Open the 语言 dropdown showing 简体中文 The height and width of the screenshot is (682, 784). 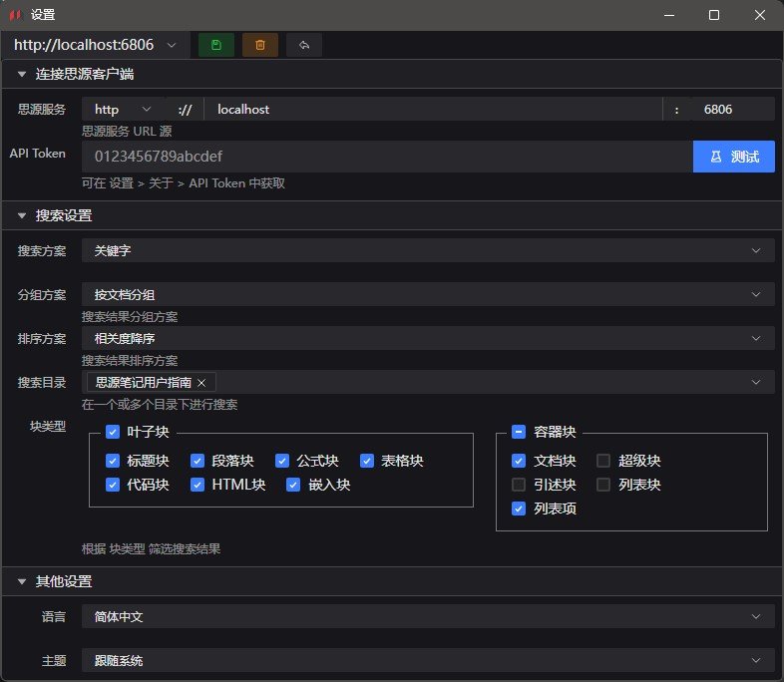tap(427, 617)
